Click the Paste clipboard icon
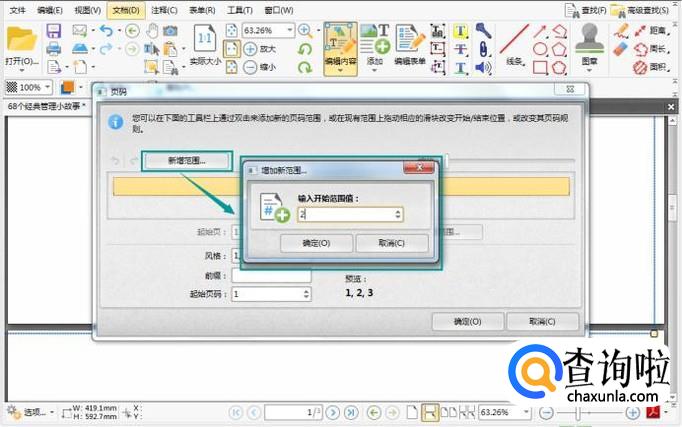 coord(170,49)
